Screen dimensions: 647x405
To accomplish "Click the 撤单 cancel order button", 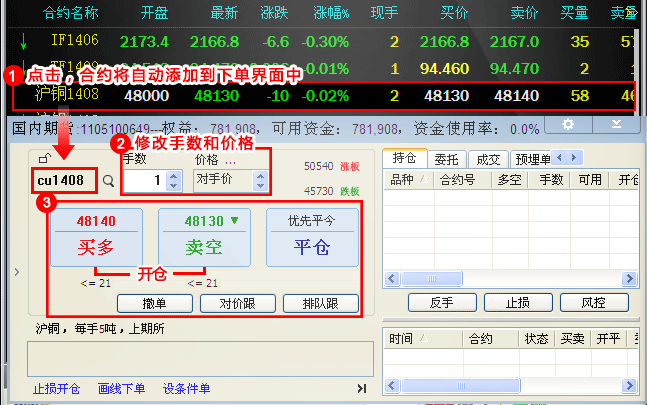I will (x=154, y=303).
